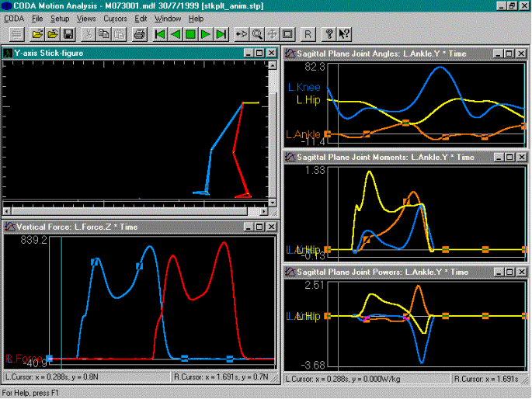The image size is (532, 399).
Task: Play the animation in reverse
Action: pyautogui.click(x=175, y=34)
